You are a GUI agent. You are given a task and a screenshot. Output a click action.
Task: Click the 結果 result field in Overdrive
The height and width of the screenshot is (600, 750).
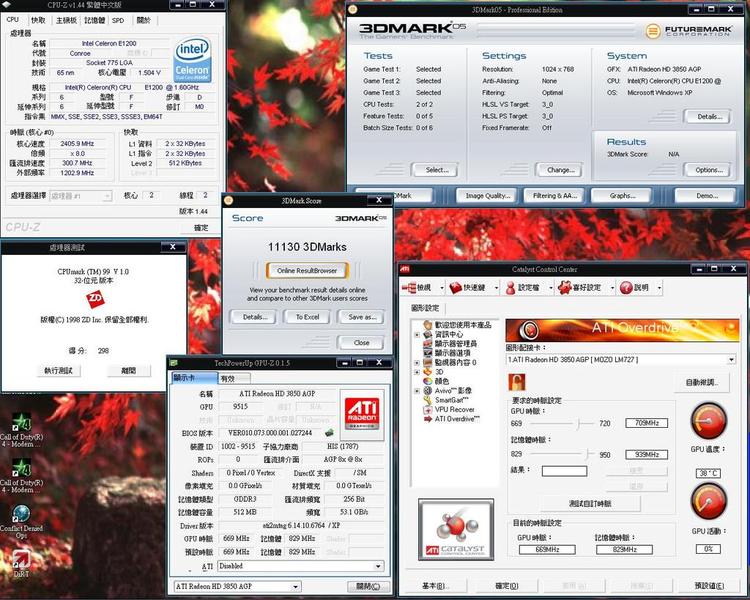click(564, 471)
